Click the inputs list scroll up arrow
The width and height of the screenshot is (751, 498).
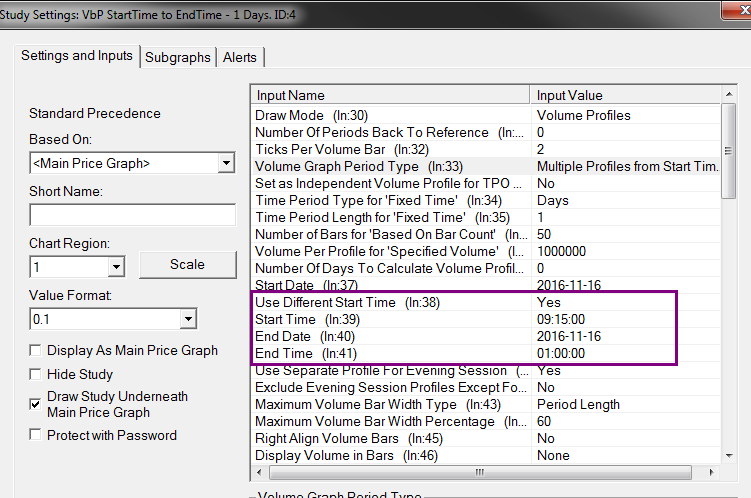coord(729,94)
